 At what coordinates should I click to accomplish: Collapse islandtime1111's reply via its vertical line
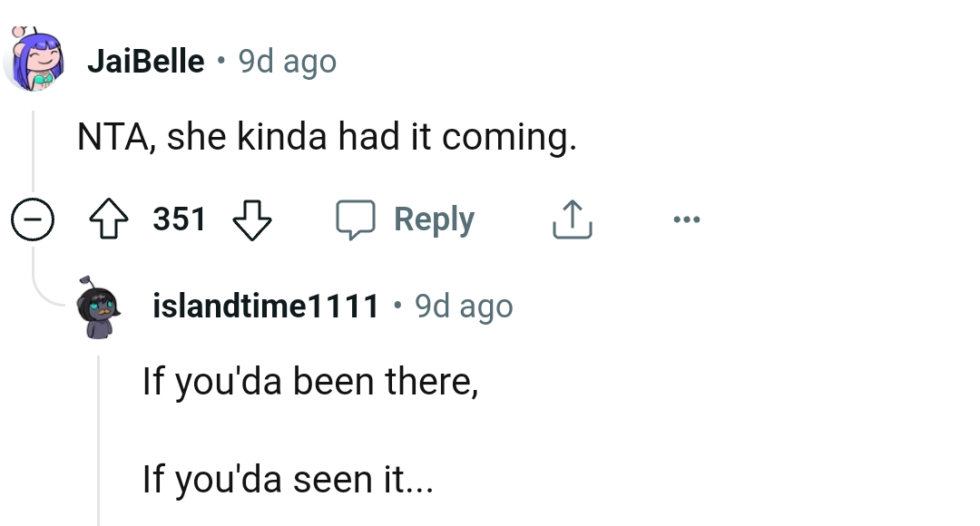100,435
